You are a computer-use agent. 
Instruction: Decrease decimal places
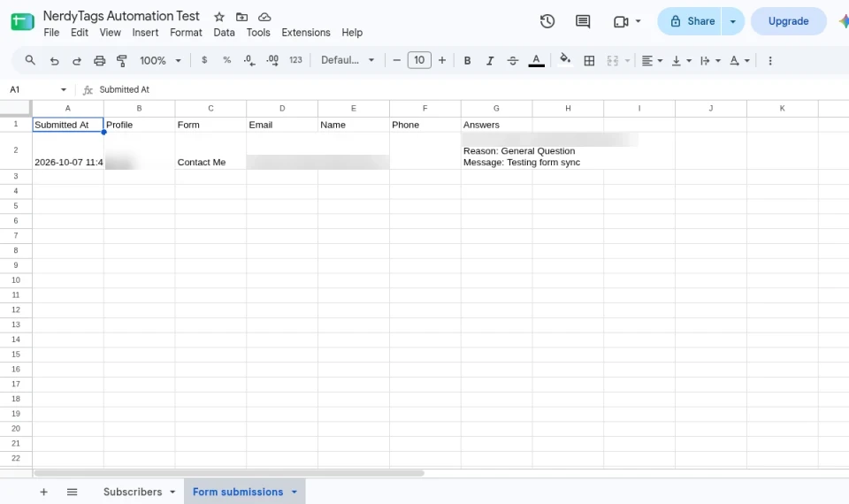coord(249,60)
